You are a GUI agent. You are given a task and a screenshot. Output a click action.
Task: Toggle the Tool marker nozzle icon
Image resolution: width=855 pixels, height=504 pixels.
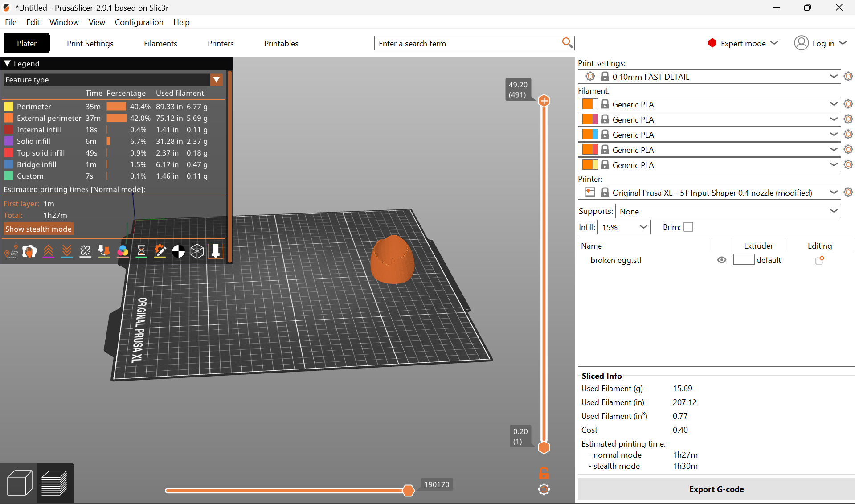click(x=216, y=252)
